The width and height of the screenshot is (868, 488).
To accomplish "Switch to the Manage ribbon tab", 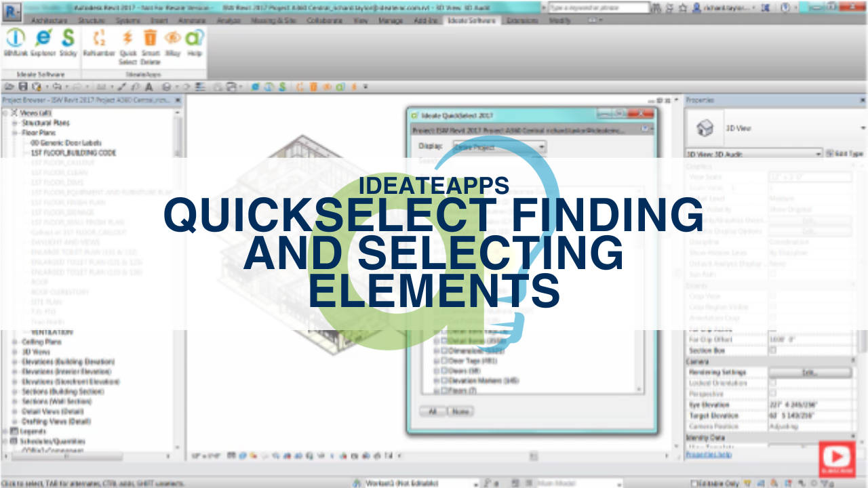I will [391, 20].
